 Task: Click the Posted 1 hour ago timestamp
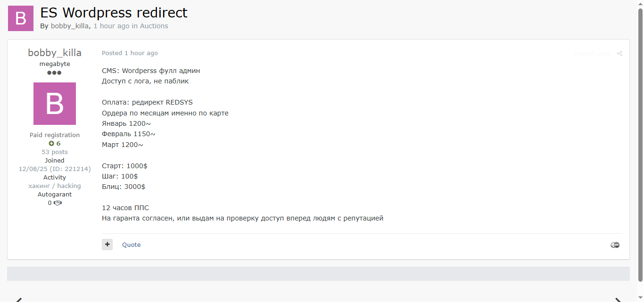130,53
